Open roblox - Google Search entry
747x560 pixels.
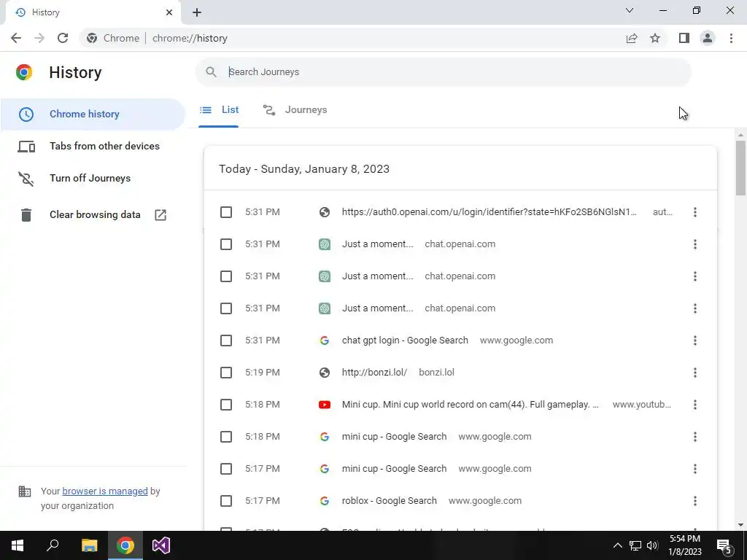tap(390, 501)
